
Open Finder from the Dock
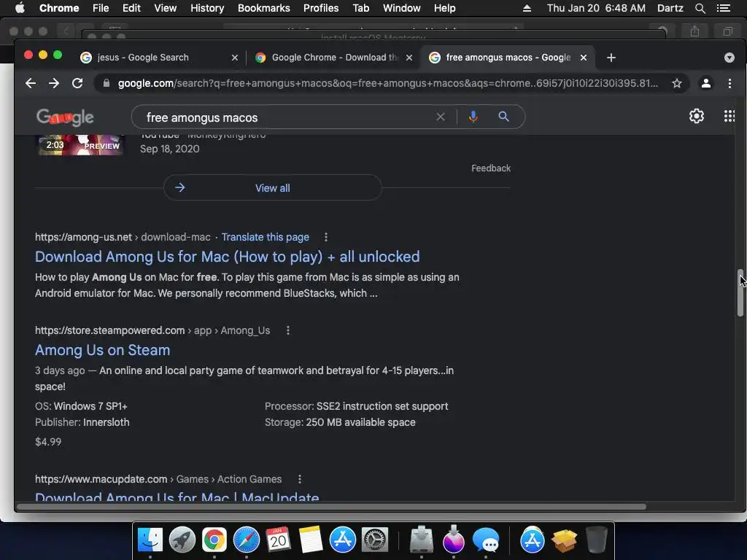[x=150, y=540]
